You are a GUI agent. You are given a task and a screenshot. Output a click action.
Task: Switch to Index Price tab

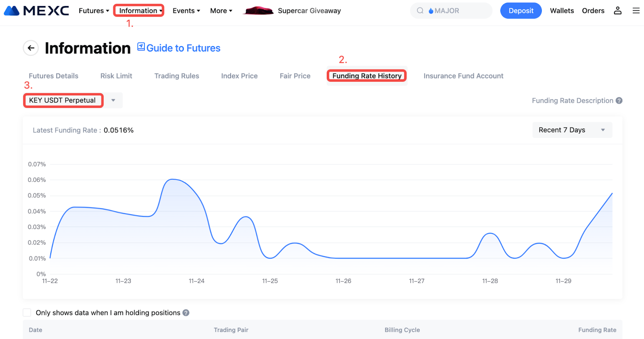click(x=239, y=76)
